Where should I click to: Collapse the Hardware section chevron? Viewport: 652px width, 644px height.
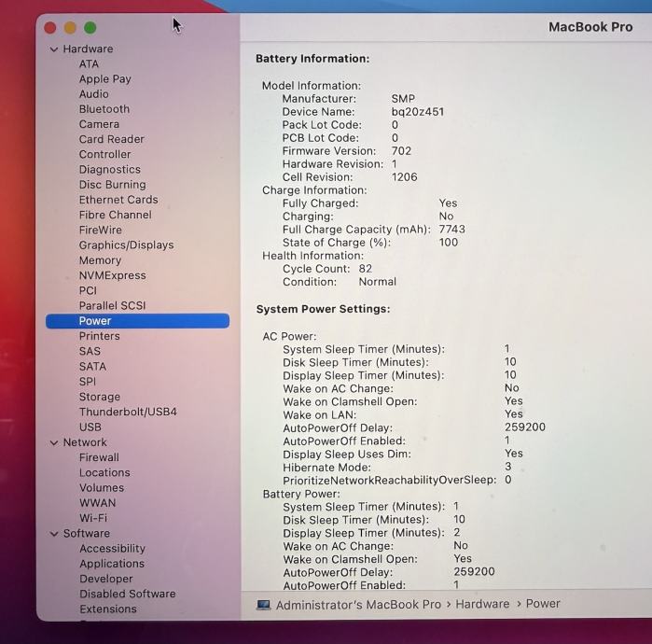click(54, 49)
